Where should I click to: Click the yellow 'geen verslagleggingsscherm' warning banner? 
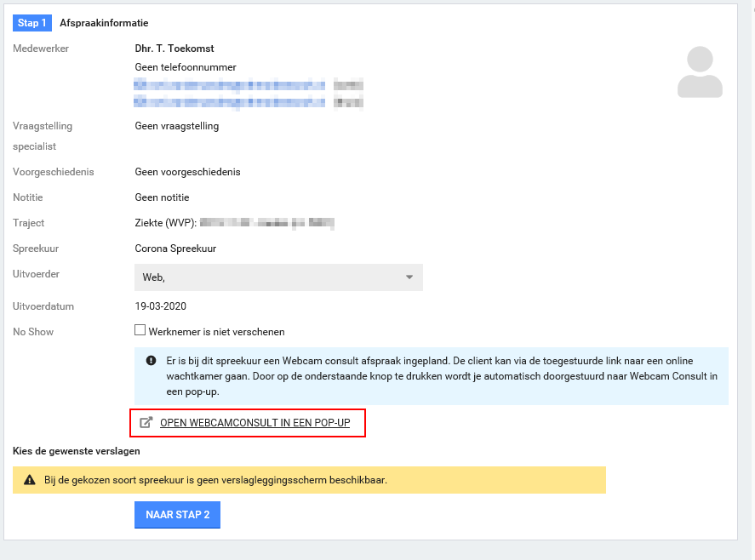coord(309,480)
